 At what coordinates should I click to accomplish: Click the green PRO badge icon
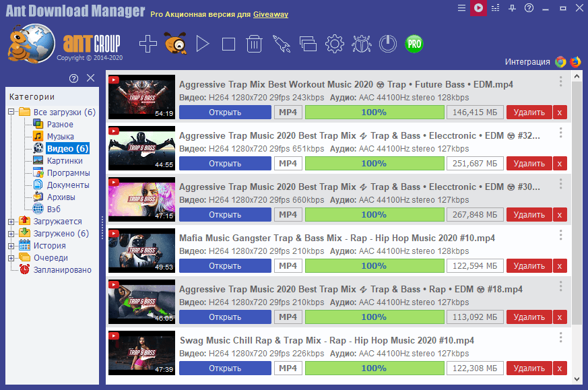pos(414,43)
